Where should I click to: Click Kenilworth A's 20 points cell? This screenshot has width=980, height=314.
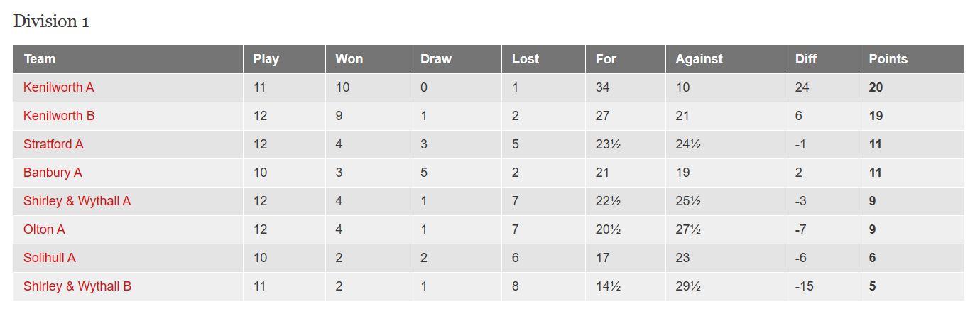point(912,87)
